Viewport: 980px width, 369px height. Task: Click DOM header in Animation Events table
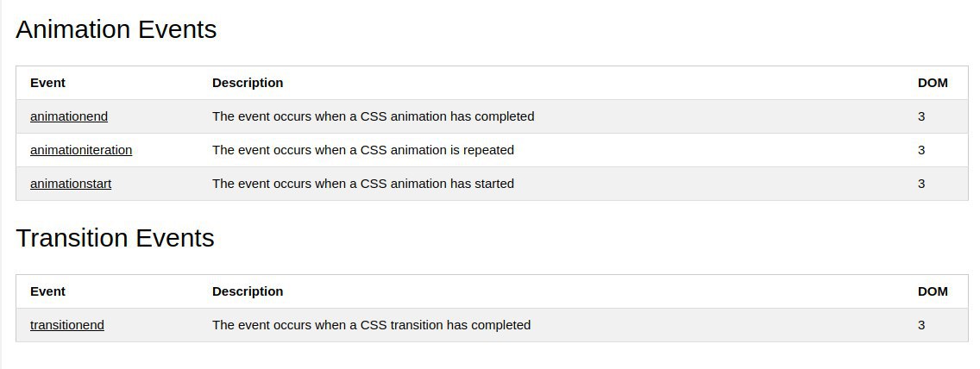pyautogui.click(x=933, y=83)
